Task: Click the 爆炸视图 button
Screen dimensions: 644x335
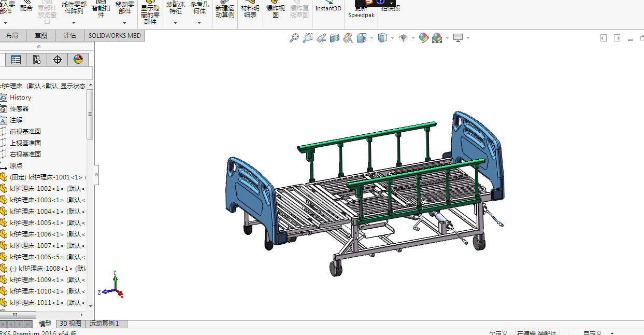Action: (x=276, y=11)
